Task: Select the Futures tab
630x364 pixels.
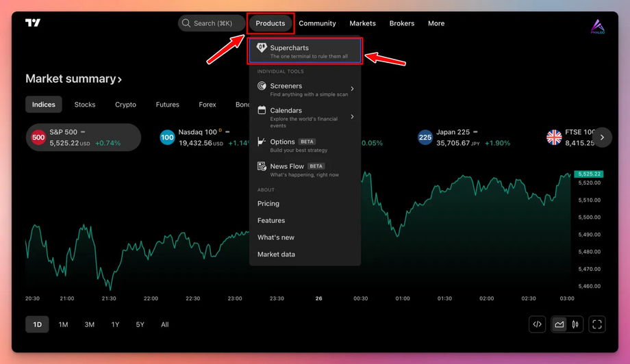Action: (x=168, y=105)
